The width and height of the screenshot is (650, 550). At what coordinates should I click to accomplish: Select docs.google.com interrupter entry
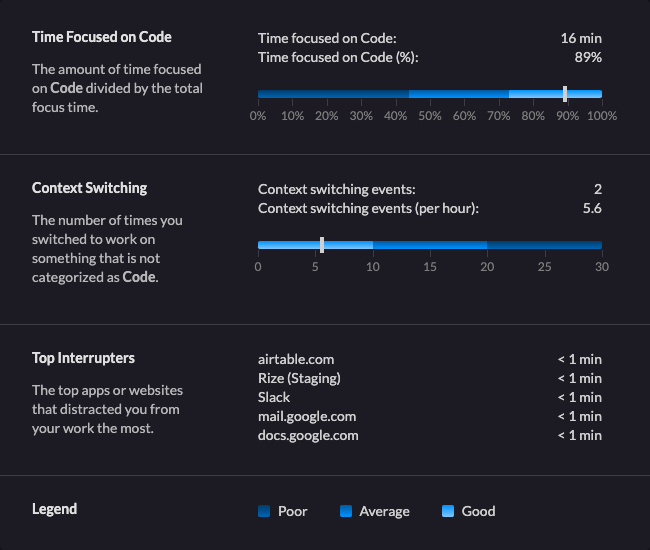[308, 435]
